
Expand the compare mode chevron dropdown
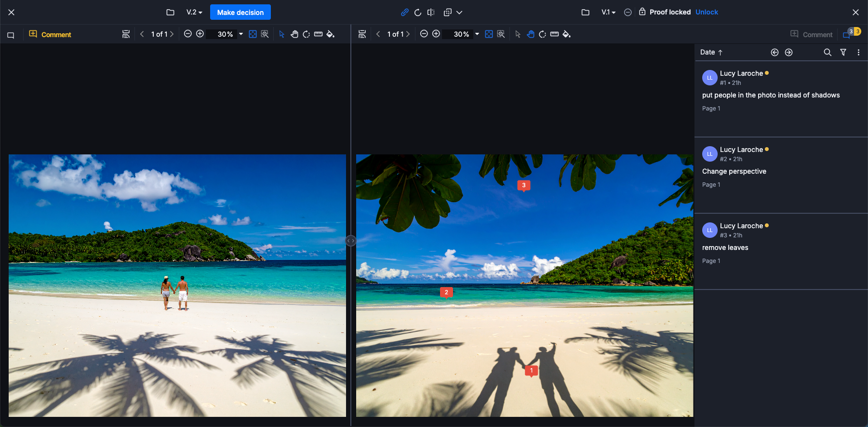pos(459,13)
